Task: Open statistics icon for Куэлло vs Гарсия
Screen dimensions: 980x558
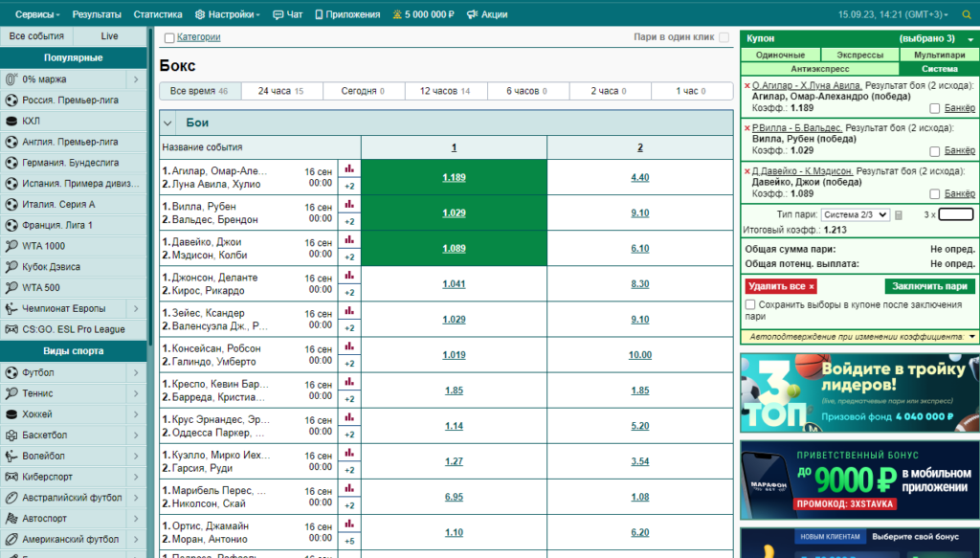Action: coord(349,453)
